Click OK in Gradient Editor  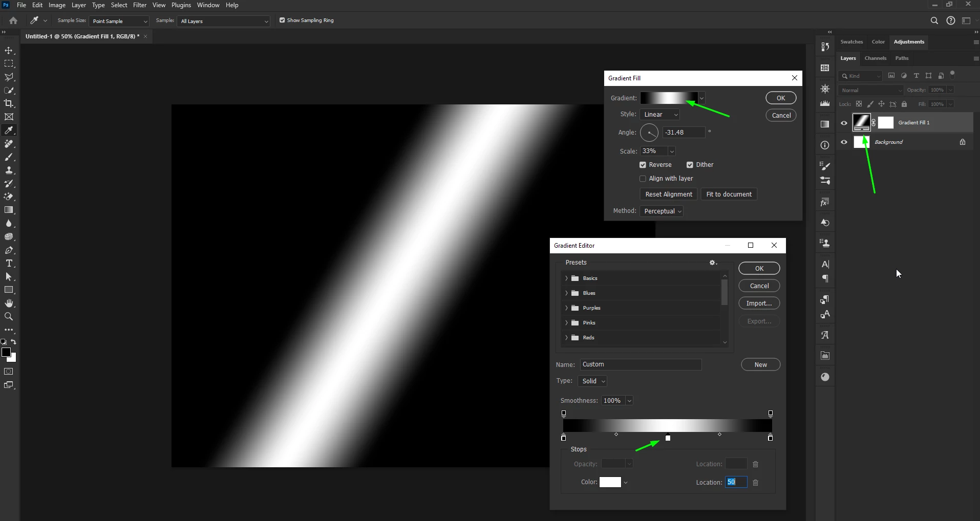tap(759, 269)
